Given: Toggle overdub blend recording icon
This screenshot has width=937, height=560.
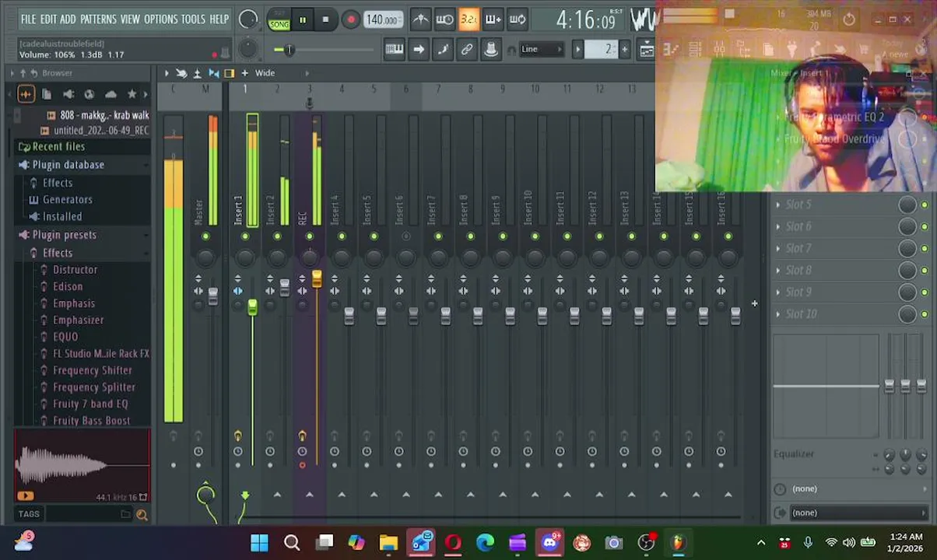Looking at the screenshot, I should [493, 19].
